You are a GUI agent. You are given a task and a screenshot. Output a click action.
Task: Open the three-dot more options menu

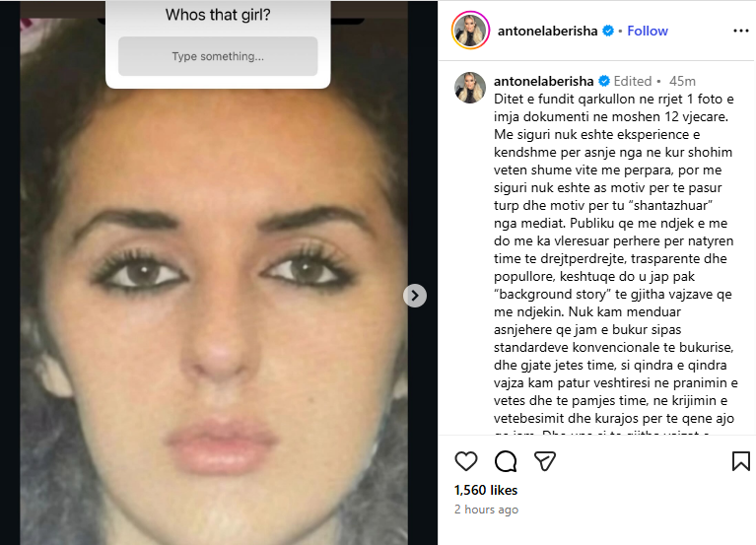[x=740, y=31]
